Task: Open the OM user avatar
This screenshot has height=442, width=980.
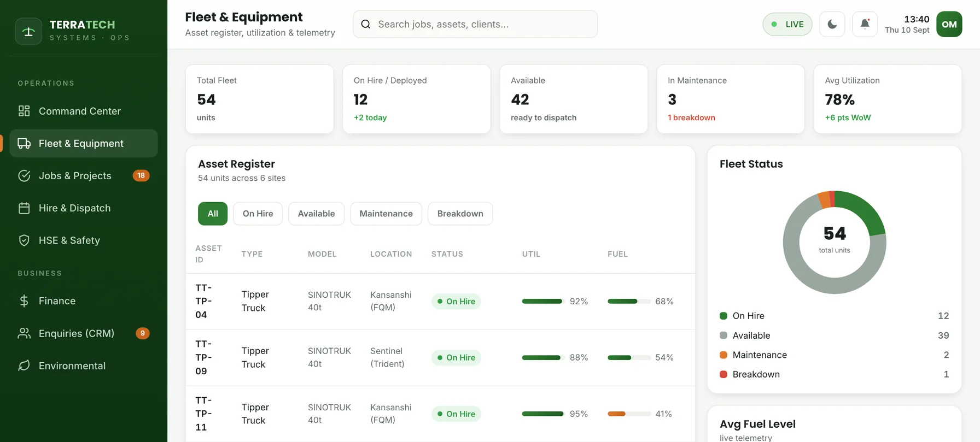Action: point(949,24)
